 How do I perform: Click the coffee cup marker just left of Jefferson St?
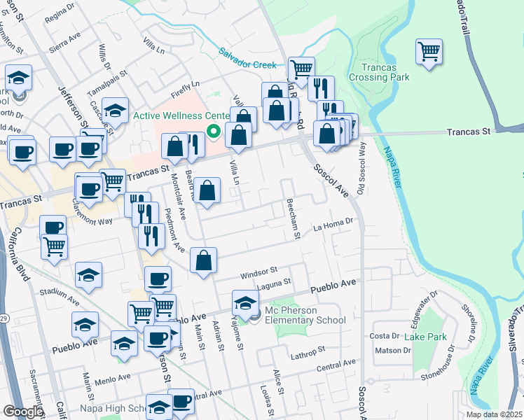[x=89, y=149]
